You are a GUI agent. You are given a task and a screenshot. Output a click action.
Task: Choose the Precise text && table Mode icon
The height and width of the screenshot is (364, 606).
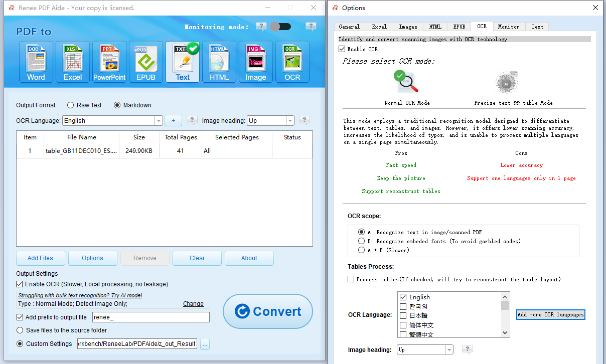pyautogui.click(x=506, y=82)
